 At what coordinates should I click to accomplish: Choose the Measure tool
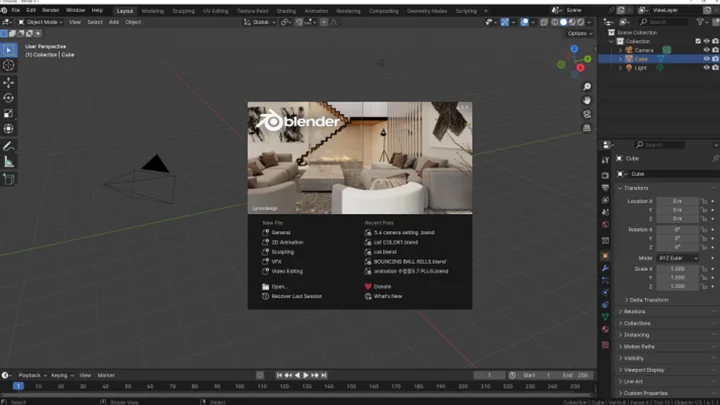(8, 162)
